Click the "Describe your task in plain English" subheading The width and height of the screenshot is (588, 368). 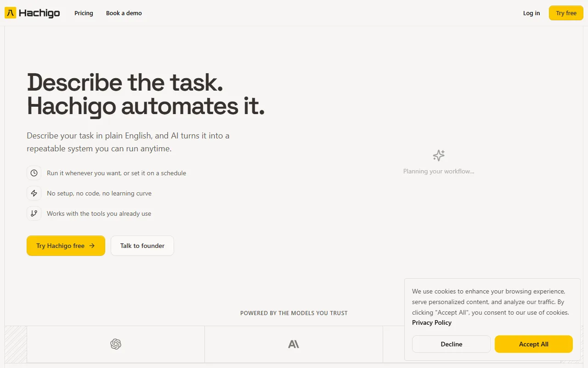pos(128,142)
